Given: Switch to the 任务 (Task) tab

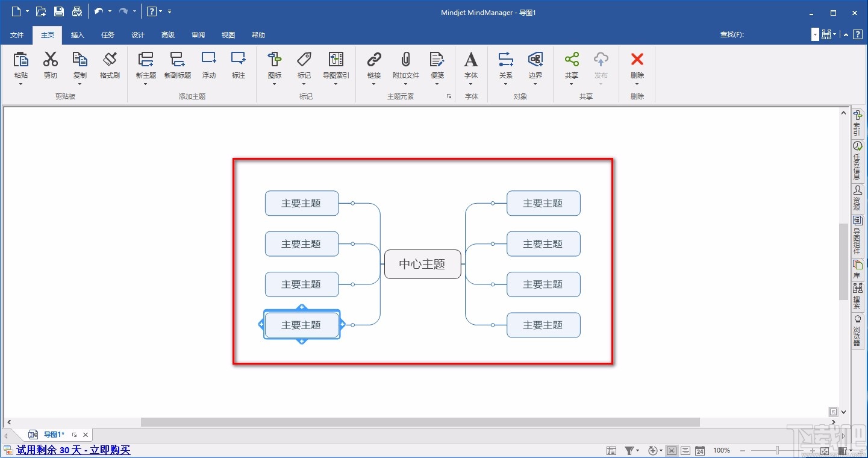Looking at the screenshot, I should (108, 35).
